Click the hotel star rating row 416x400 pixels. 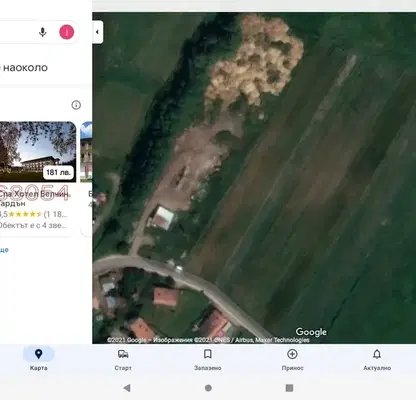coord(33,214)
